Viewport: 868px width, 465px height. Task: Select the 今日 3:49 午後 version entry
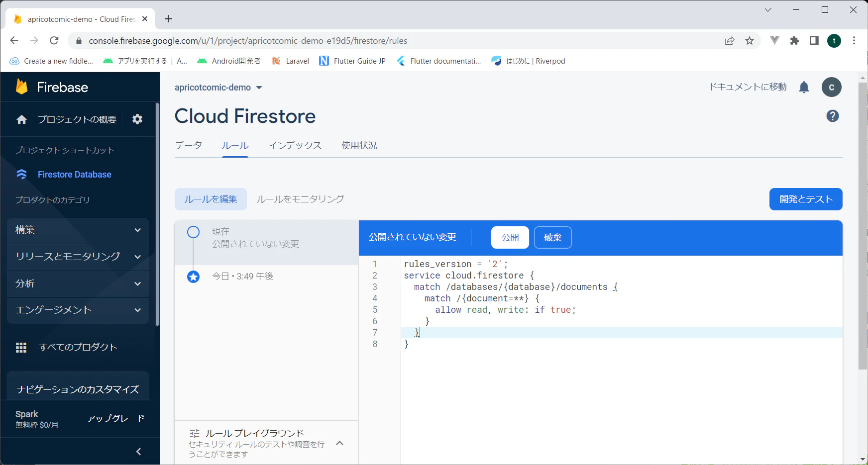242,277
